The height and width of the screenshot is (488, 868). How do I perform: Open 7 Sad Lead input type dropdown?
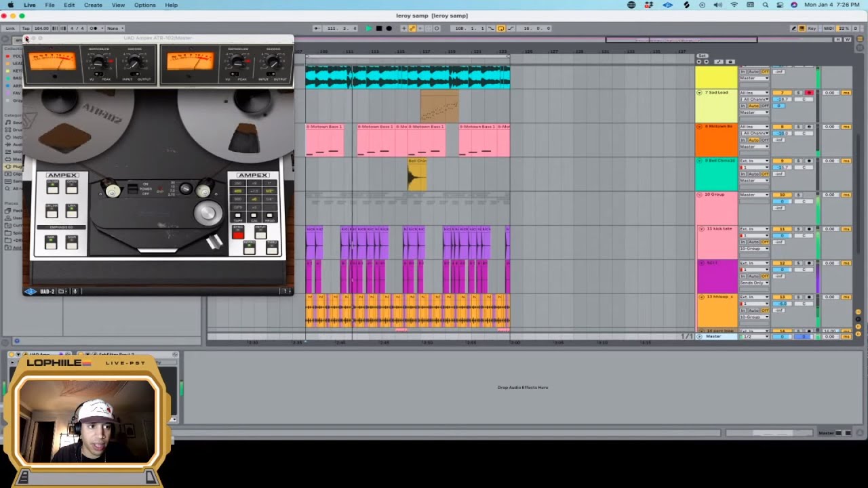[x=754, y=93]
